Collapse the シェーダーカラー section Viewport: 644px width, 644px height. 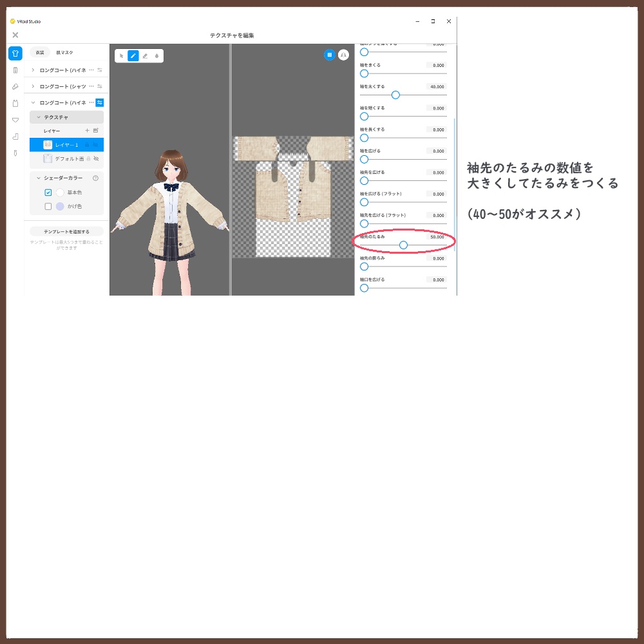[39, 178]
